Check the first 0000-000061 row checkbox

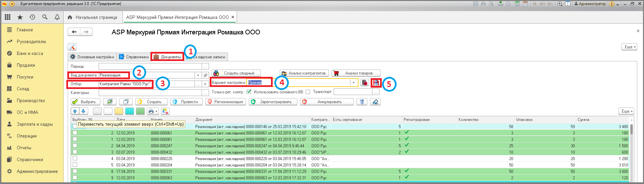coord(75,133)
